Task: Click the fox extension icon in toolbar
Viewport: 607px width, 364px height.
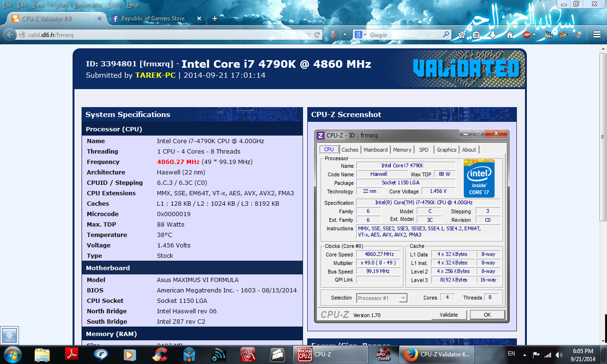Action: click(x=563, y=35)
